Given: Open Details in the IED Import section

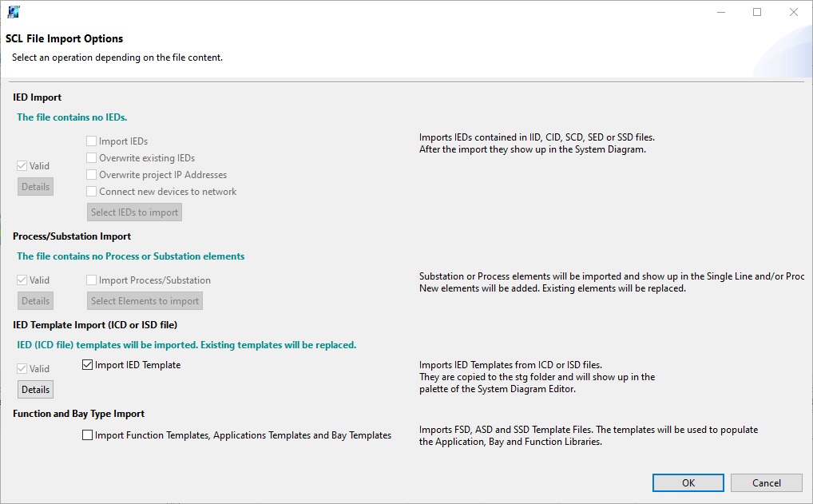Looking at the screenshot, I should [35, 187].
